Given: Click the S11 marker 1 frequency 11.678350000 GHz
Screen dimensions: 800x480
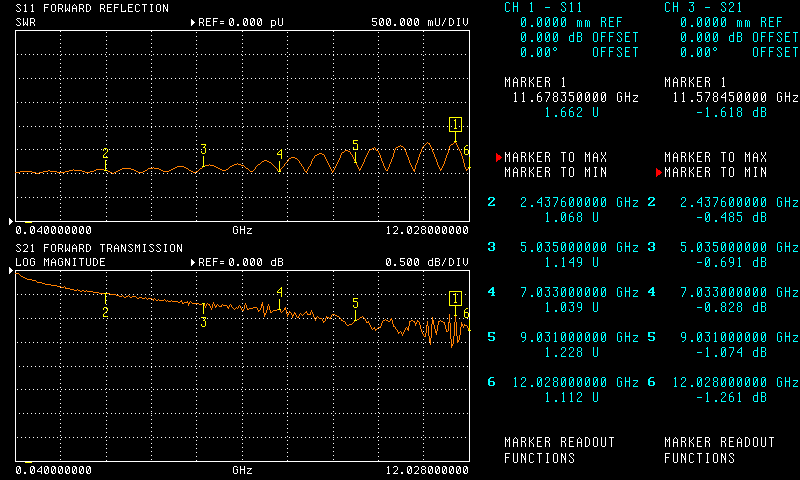Looking at the screenshot, I should pos(574,98).
